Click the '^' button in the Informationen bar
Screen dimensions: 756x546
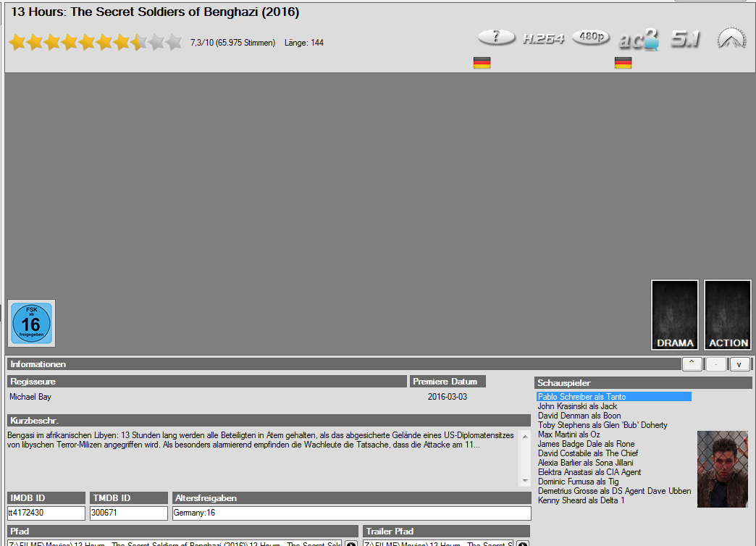[x=692, y=364]
